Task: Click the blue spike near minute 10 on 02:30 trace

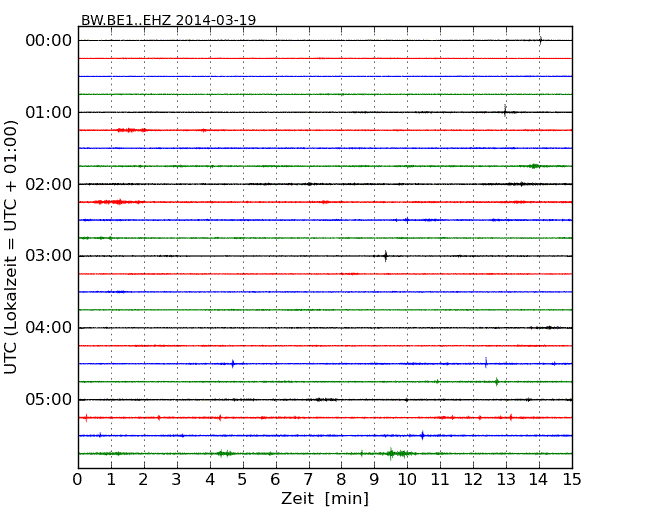Action: [407, 220]
